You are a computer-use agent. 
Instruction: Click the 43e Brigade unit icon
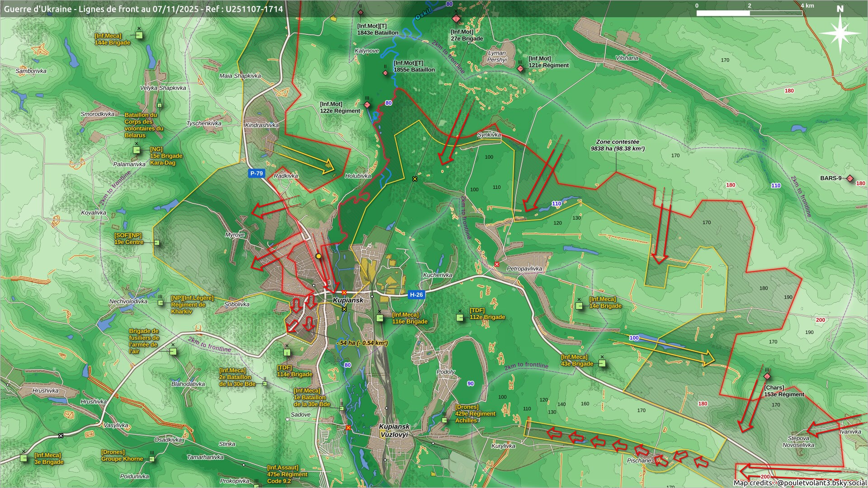(602, 363)
